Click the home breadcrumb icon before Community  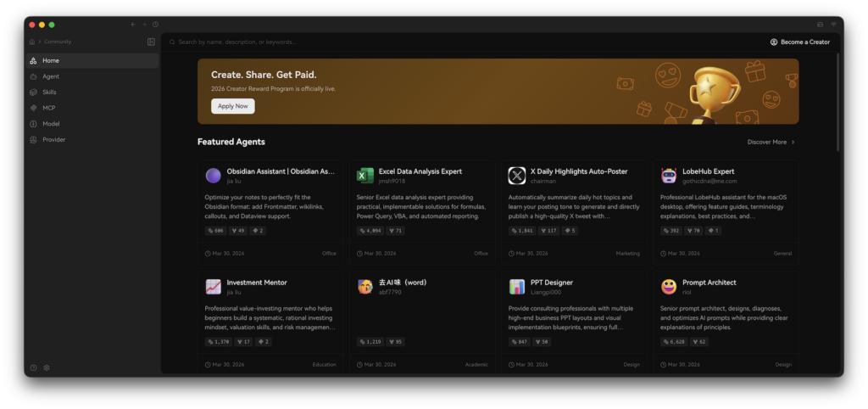[x=32, y=42]
